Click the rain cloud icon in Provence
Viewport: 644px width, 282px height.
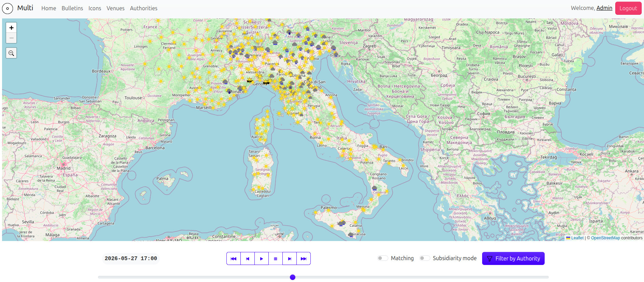226,82
